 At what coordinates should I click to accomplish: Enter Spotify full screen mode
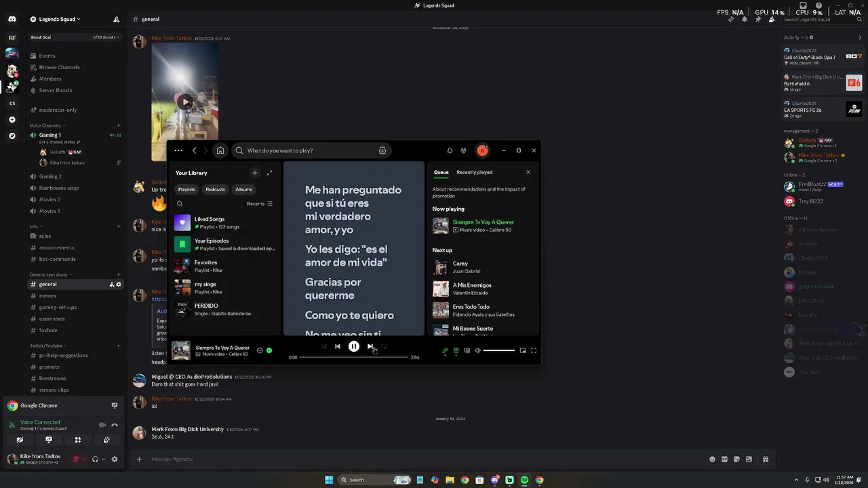pos(534,350)
